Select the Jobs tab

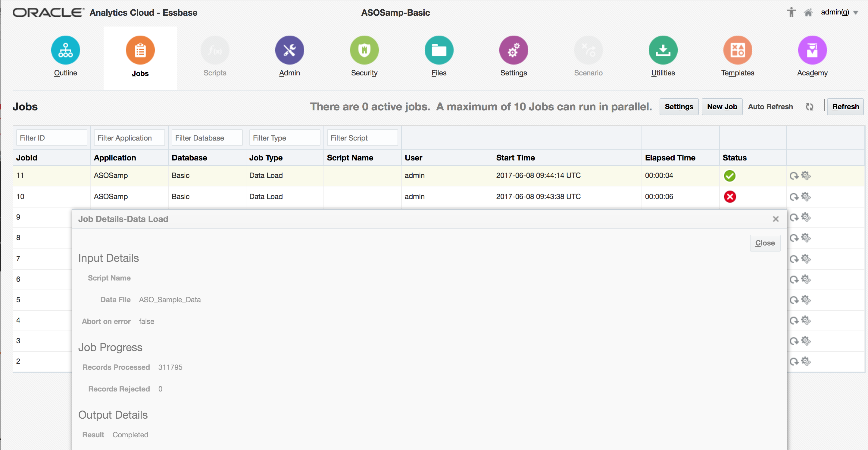point(140,57)
